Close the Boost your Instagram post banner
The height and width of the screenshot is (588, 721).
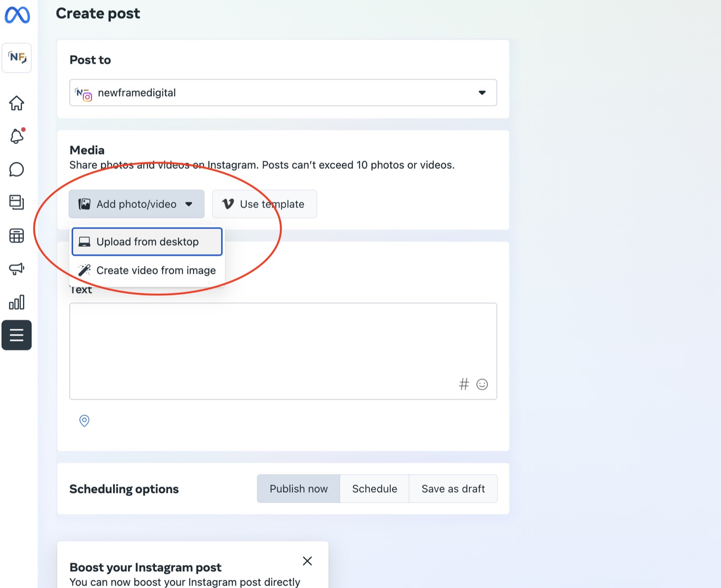[x=307, y=561]
